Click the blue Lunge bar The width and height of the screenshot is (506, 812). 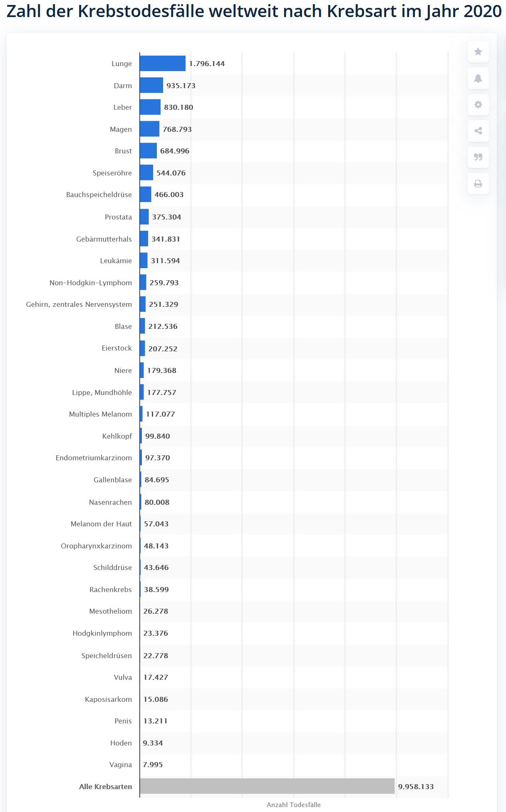point(163,64)
